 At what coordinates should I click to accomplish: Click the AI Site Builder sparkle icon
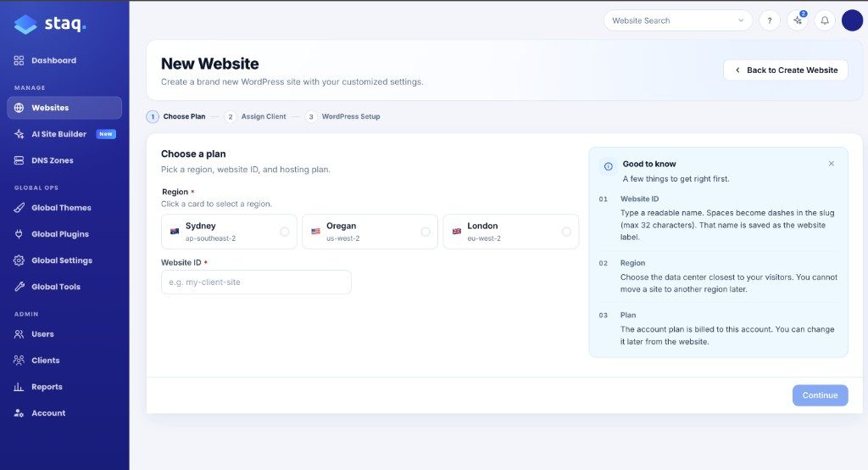coord(19,134)
